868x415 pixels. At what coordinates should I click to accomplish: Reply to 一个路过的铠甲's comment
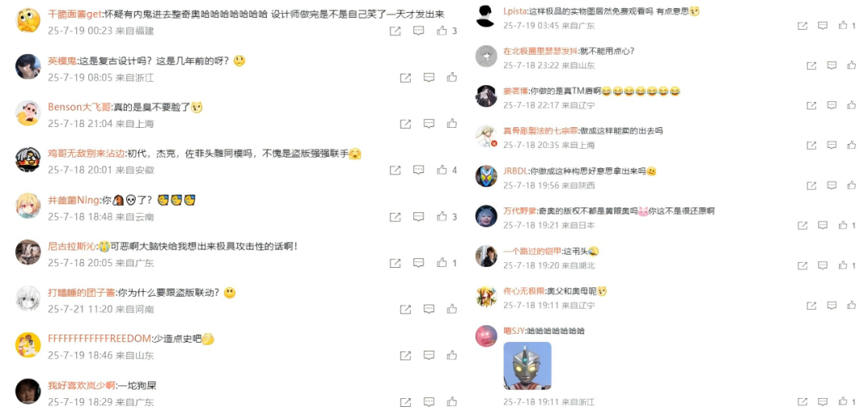[x=823, y=265]
